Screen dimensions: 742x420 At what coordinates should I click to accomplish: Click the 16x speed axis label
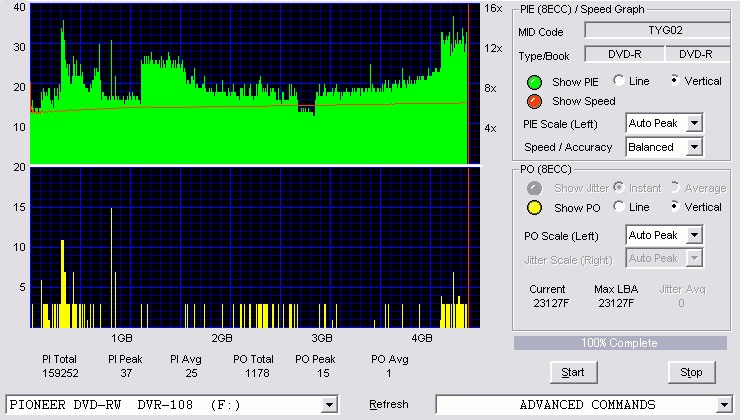(493, 9)
